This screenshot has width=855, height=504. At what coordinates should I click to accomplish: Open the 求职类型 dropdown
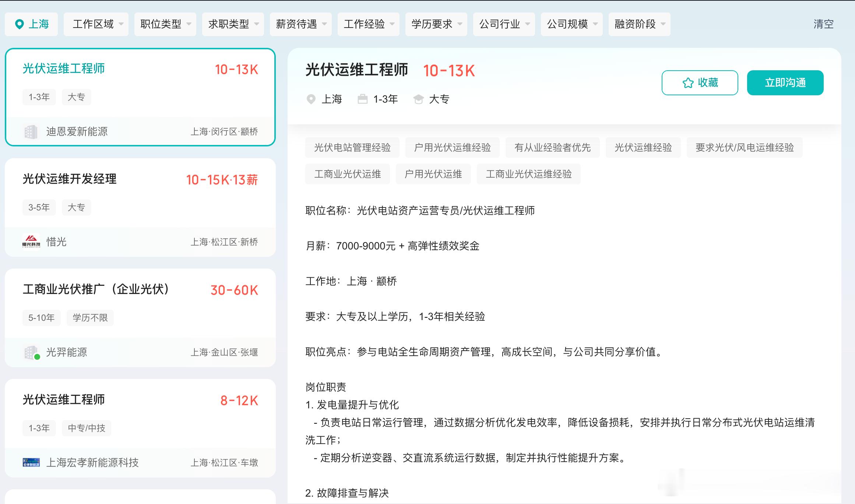[x=233, y=24]
